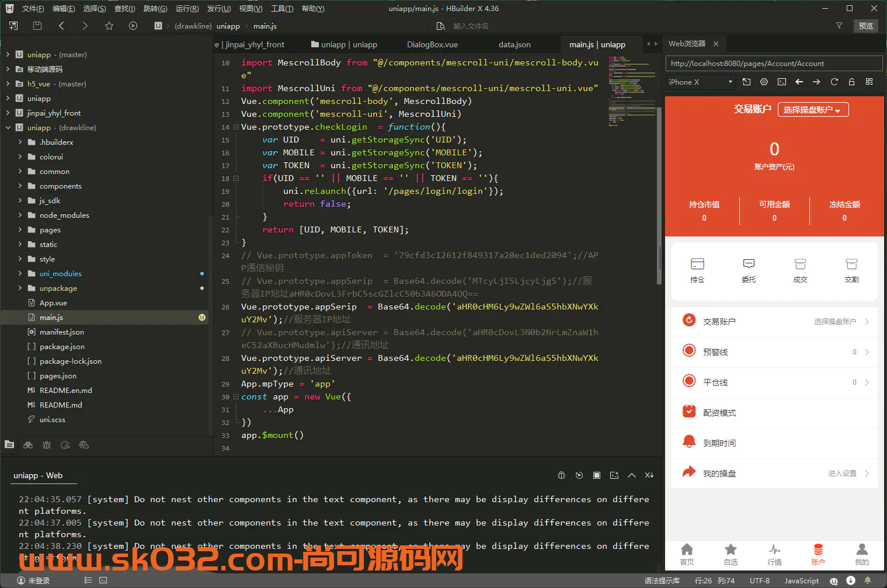Switch to 行情 tab in preview bottom bar
The height and width of the screenshot is (588, 887).
pyautogui.click(x=774, y=554)
